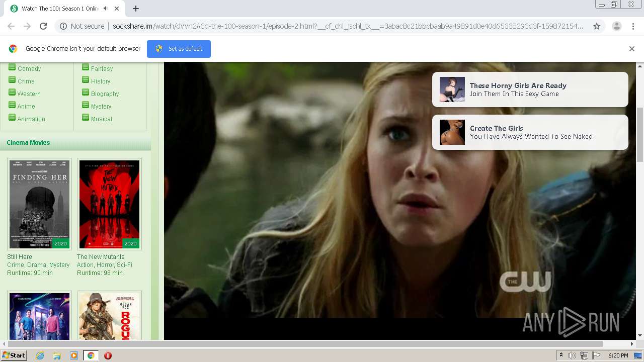The image size is (644, 362).
Task: Click the green list icon beside Musical
Action: [x=86, y=118]
